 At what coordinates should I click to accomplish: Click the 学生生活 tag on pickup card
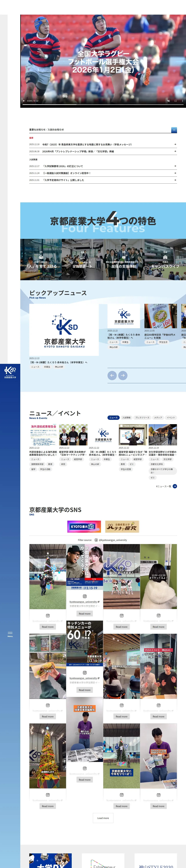pos(163,342)
